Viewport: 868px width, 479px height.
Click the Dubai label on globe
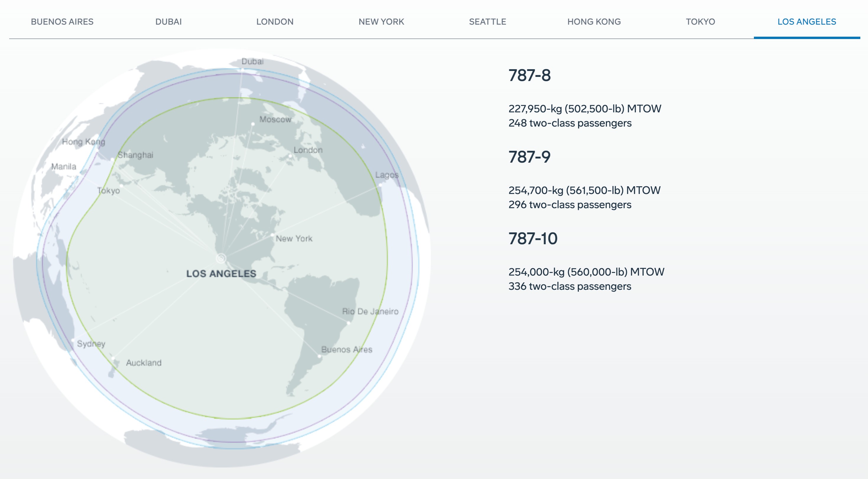(252, 61)
